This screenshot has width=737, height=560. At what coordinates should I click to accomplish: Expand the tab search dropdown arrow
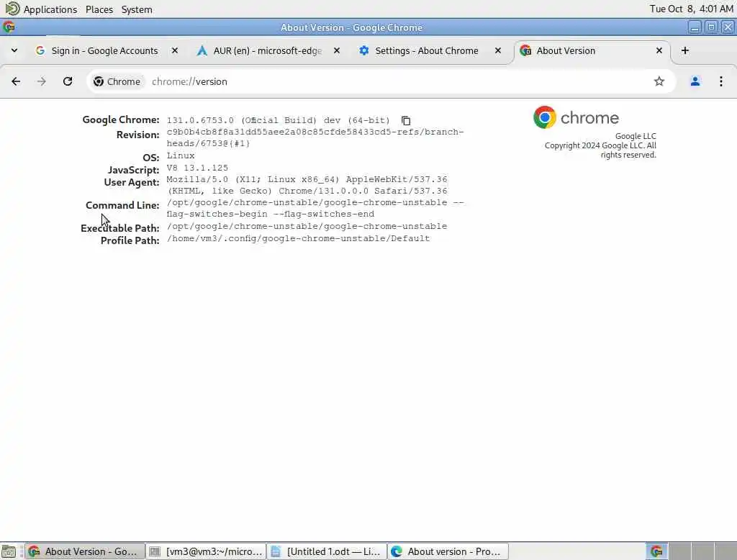[x=14, y=50]
